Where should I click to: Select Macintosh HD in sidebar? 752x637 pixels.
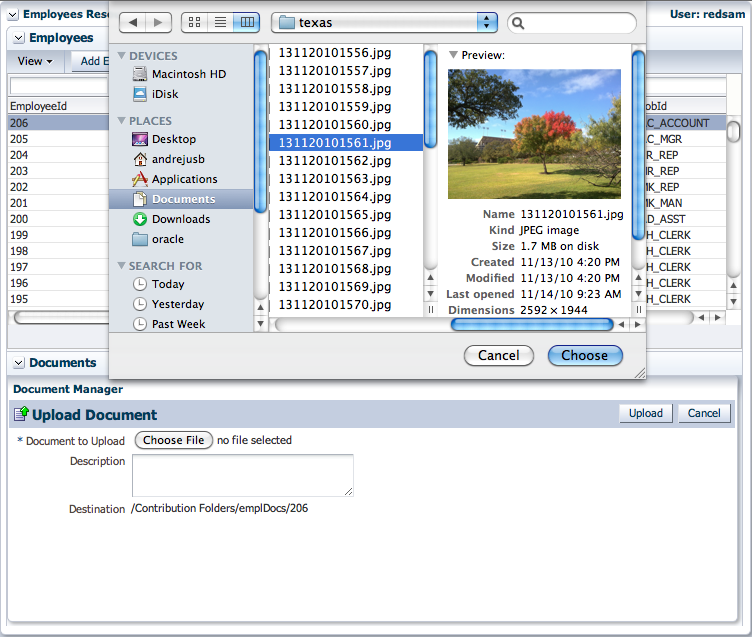coord(180,74)
